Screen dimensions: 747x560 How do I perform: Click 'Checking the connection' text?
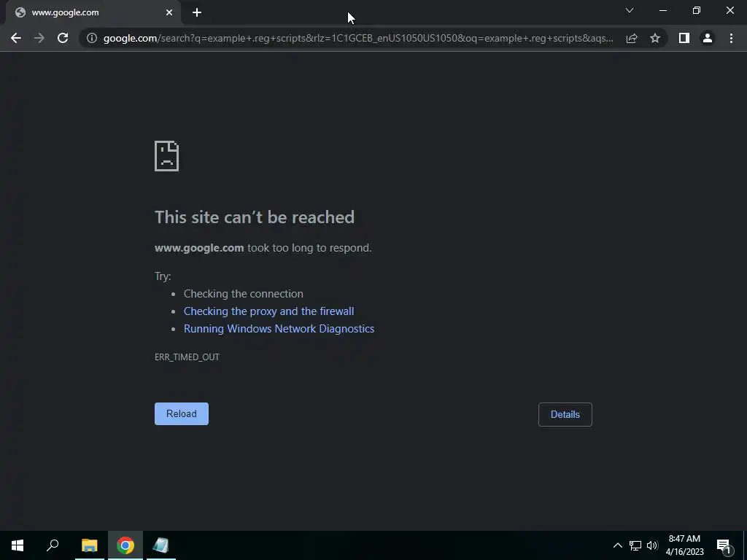click(x=244, y=294)
